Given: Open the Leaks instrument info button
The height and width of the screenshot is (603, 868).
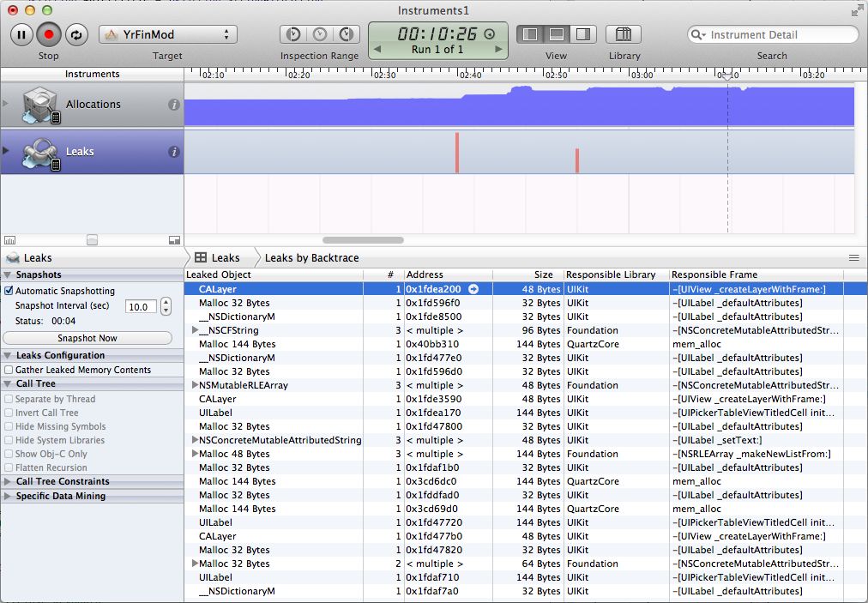Looking at the screenshot, I should click(174, 152).
